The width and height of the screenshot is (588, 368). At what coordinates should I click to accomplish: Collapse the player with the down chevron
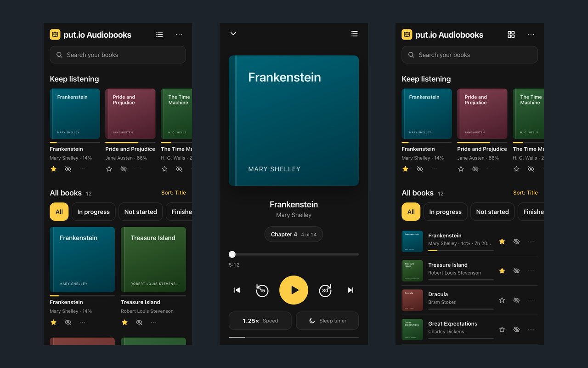pyautogui.click(x=233, y=34)
